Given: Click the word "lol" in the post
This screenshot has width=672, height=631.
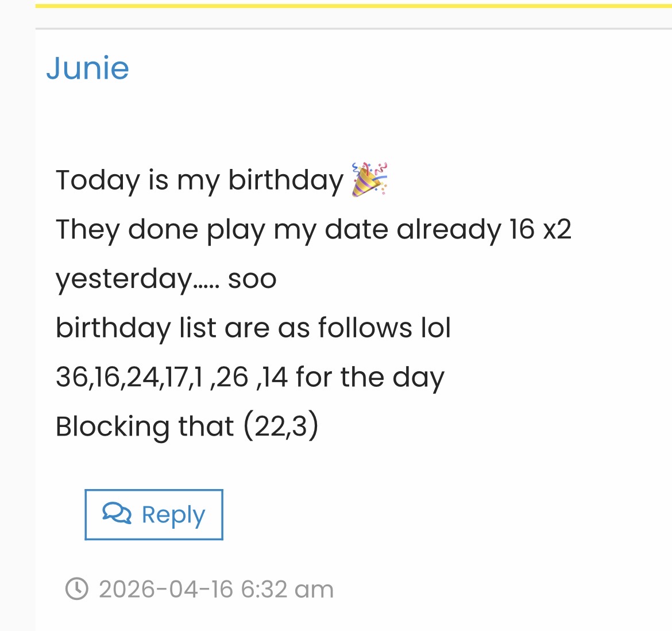Looking at the screenshot, I should point(436,328).
